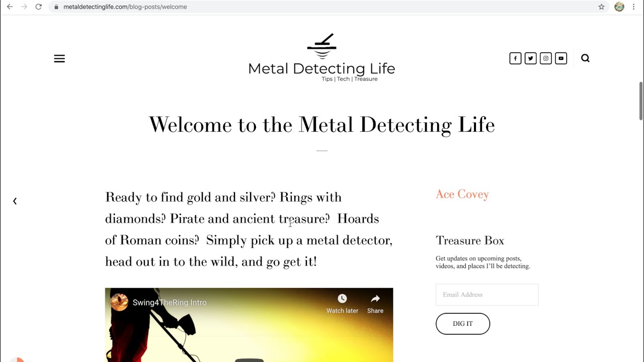Screen dimensions: 644x362
Task: Open Chrome three-dot menu
Action: click(x=633, y=7)
